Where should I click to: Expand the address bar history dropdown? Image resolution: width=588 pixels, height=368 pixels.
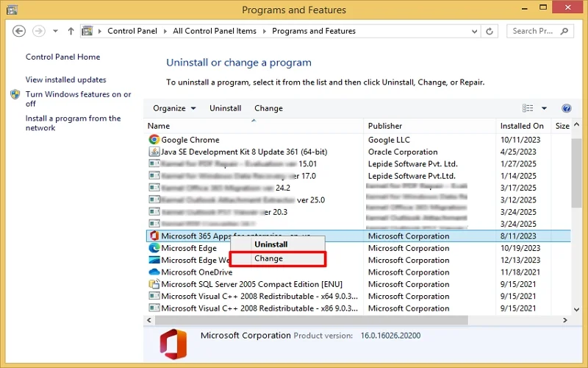474,31
